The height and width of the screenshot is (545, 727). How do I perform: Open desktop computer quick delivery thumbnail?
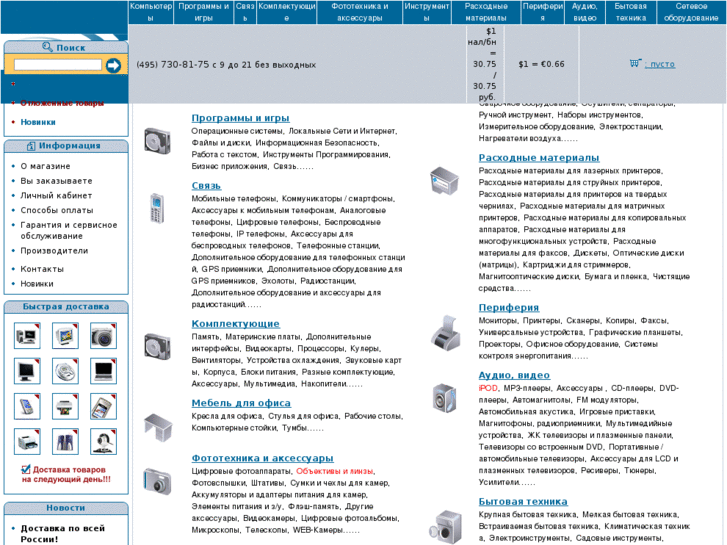point(27,335)
